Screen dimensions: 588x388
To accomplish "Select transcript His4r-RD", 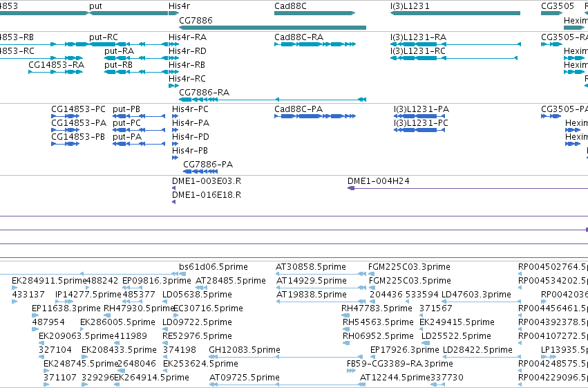I will [173, 58].
